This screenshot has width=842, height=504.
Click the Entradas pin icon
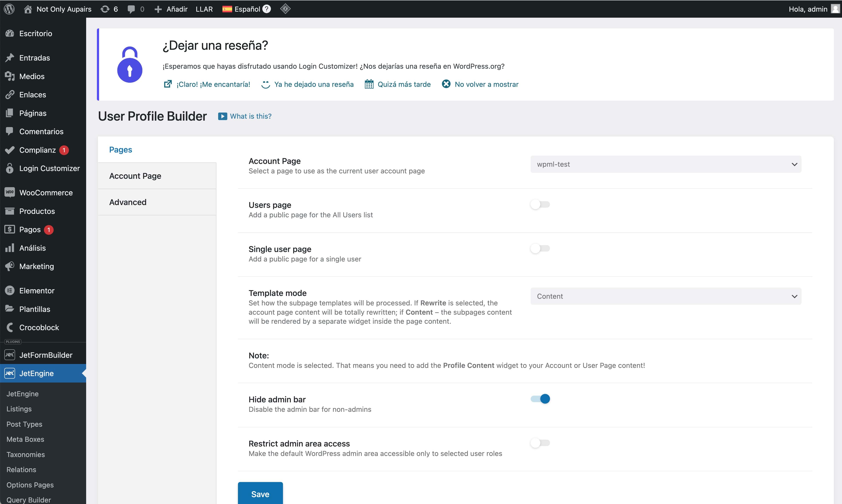point(10,58)
